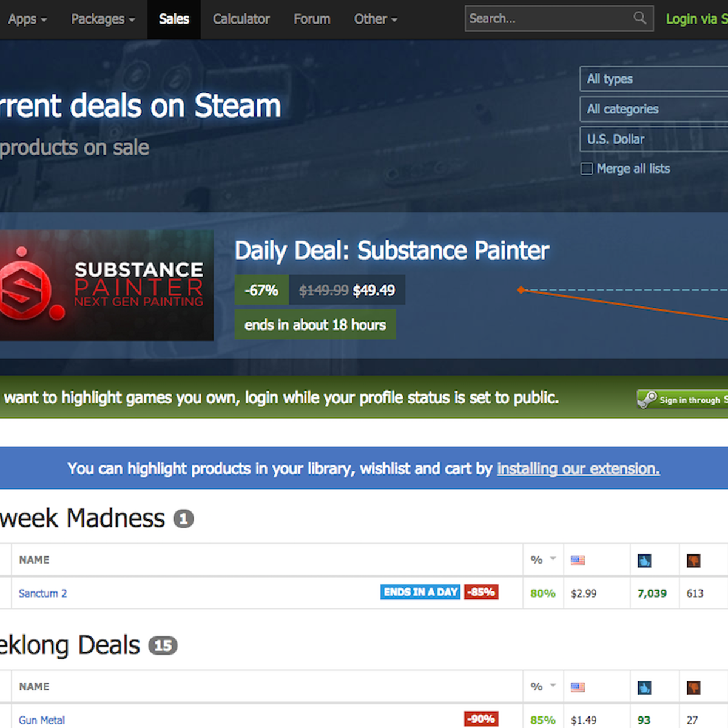This screenshot has width=728, height=728.
Task: Open the Sales tab
Action: (x=174, y=19)
